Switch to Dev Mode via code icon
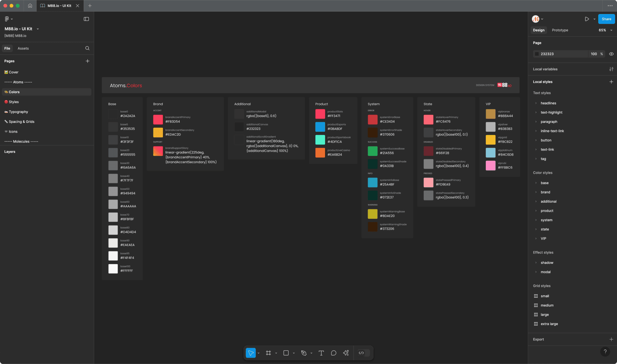This screenshot has width=617, height=364. [362, 353]
